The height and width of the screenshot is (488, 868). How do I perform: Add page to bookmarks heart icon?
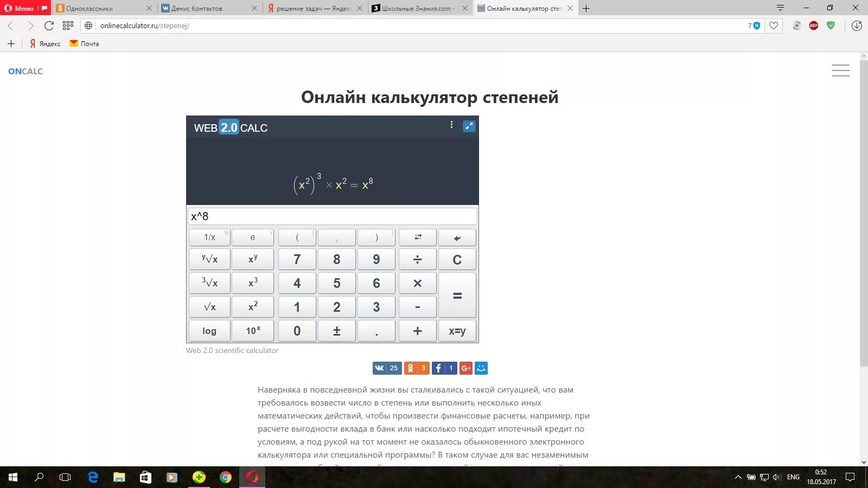point(774,25)
